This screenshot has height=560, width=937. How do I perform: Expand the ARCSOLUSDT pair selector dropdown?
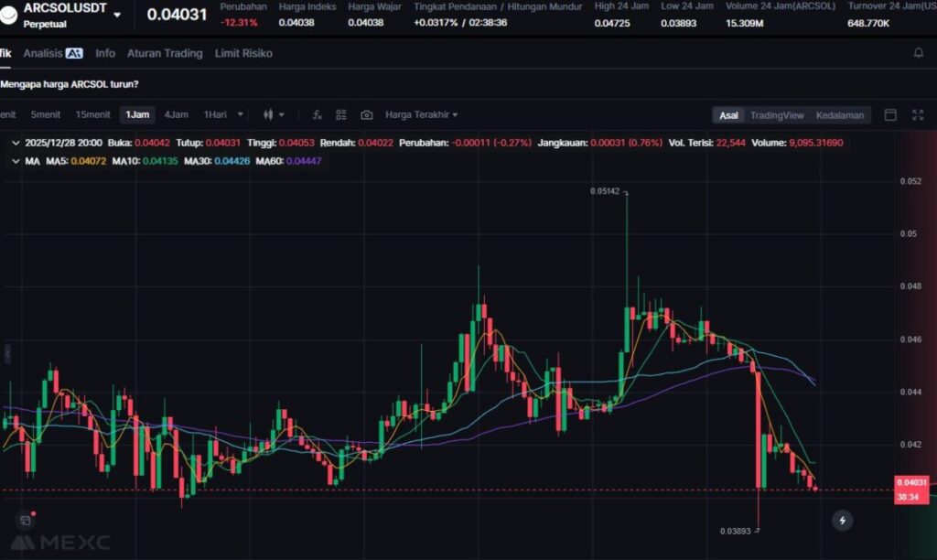117,15
